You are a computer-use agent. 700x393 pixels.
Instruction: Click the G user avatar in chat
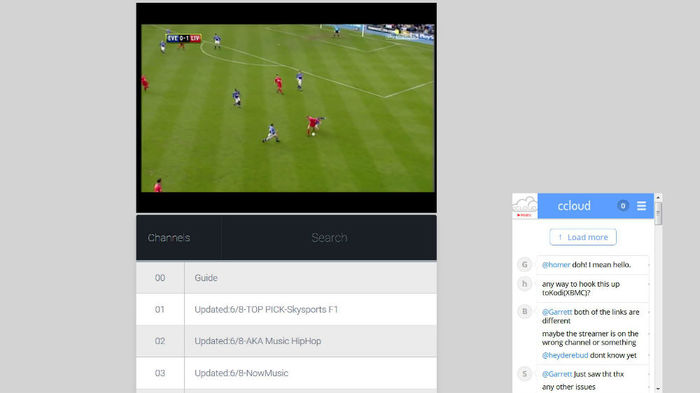[x=525, y=265]
